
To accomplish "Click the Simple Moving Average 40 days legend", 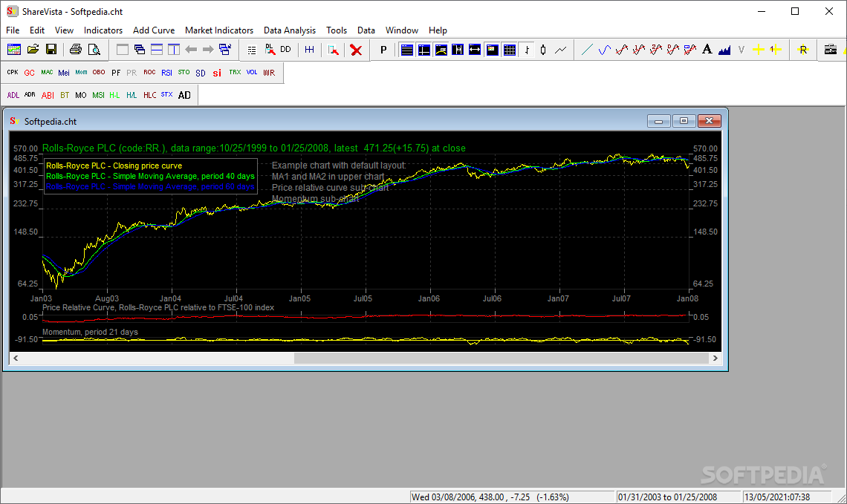I will 150,176.
